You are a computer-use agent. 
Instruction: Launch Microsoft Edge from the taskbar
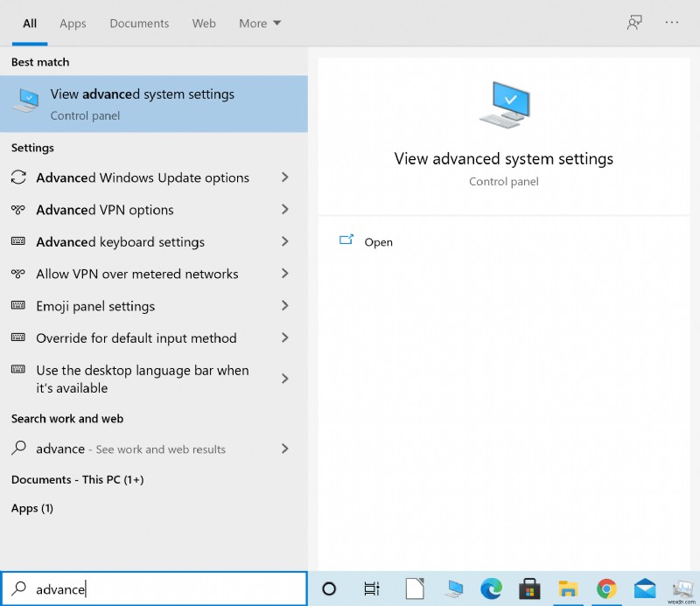(x=493, y=588)
